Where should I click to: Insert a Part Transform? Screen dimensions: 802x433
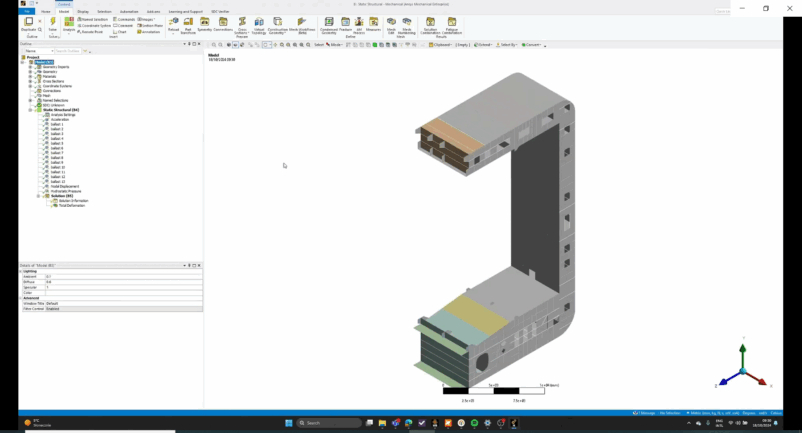tap(188, 21)
